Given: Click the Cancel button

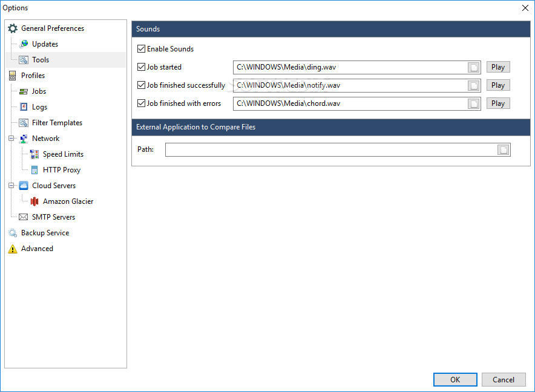Looking at the screenshot, I should click(504, 379).
